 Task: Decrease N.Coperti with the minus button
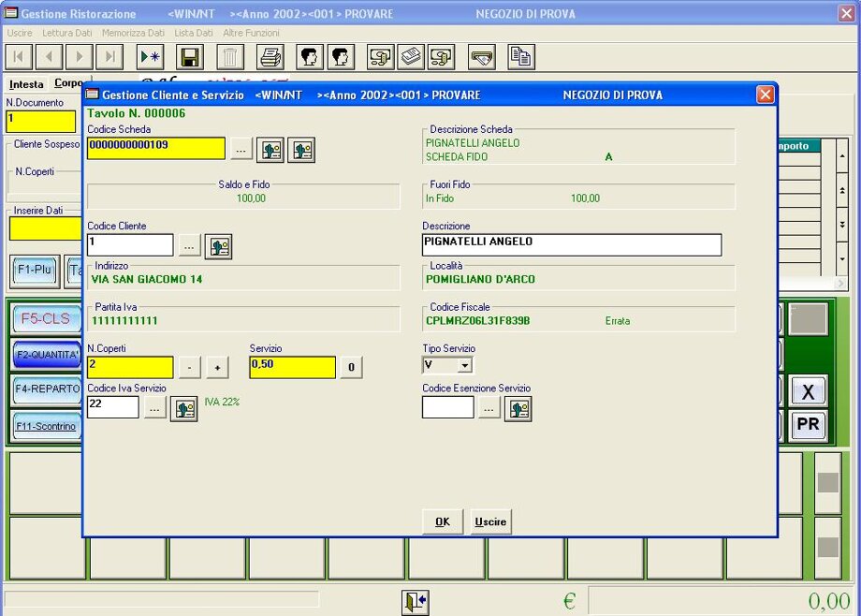pyautogui.click(x=189, y=368)
